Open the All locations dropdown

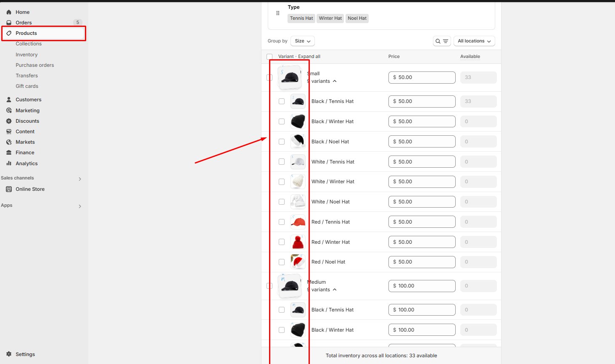(x=474, y=41)
